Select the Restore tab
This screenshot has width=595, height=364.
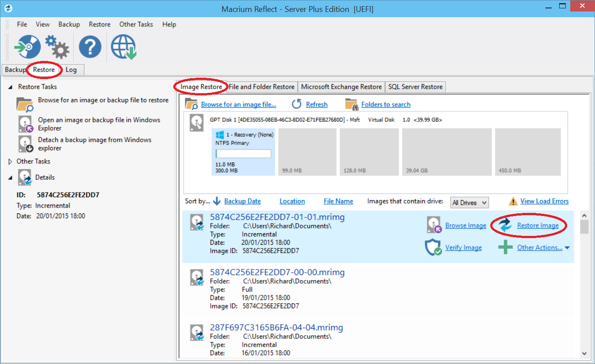click(44, 69)
